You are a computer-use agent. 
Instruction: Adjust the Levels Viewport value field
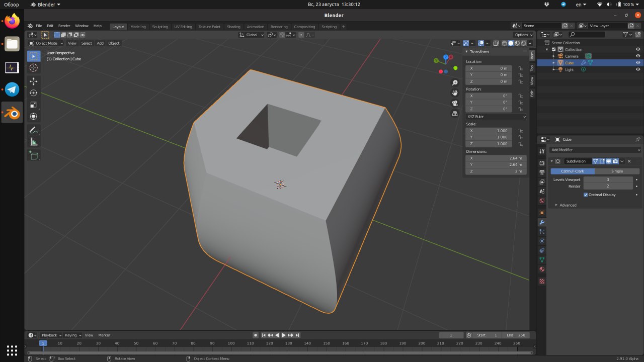[608, 179]
